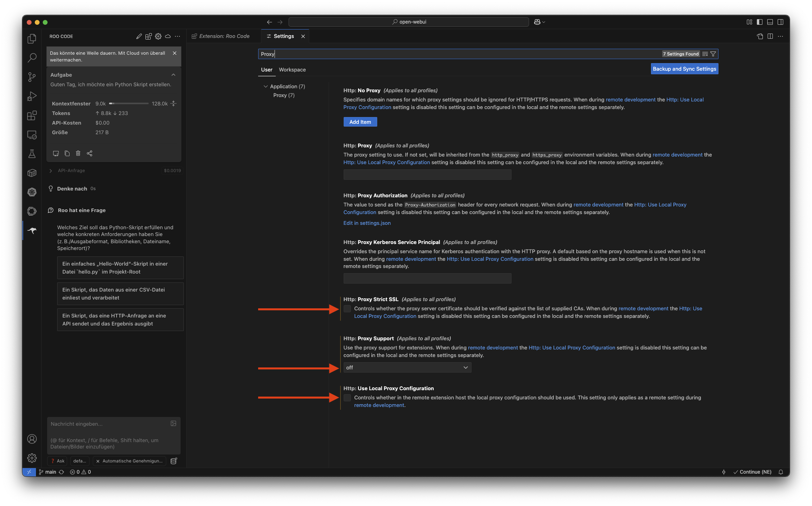Copy the task using the copy icon
The width and height of the screenshot is (812, 506).
pos(67,153)
